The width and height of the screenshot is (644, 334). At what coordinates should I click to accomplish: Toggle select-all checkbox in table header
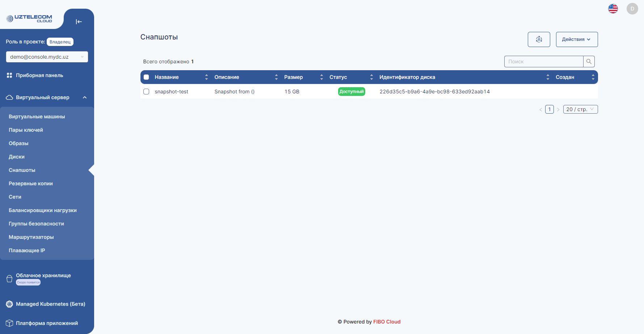coord(146,77)
